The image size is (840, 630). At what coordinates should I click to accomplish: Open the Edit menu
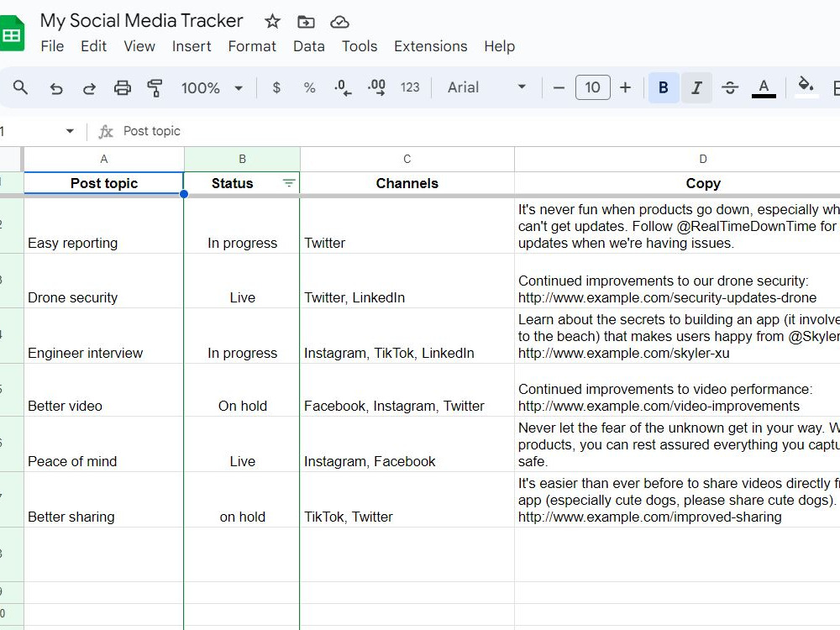pyautogui.click(x=94, y=46)
